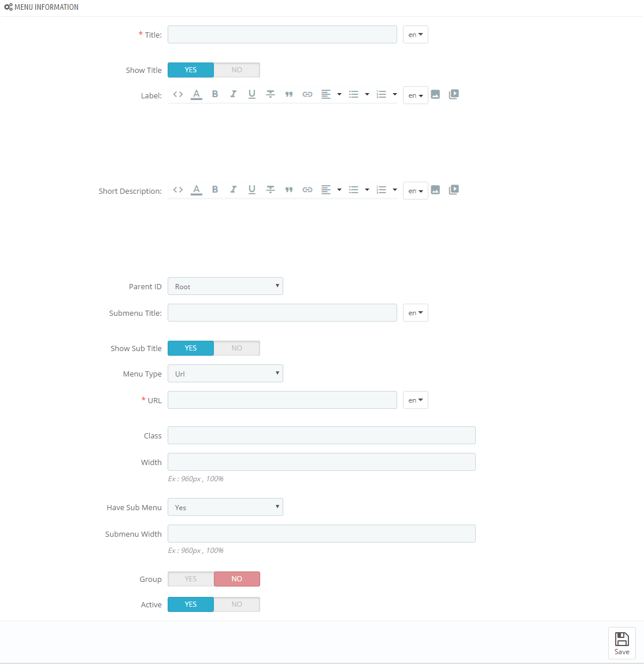Image resolution: width=644 pixels, height=664 pixels.
Task: Click the code view icon in Label editor
Action: [x=178, y=94]
